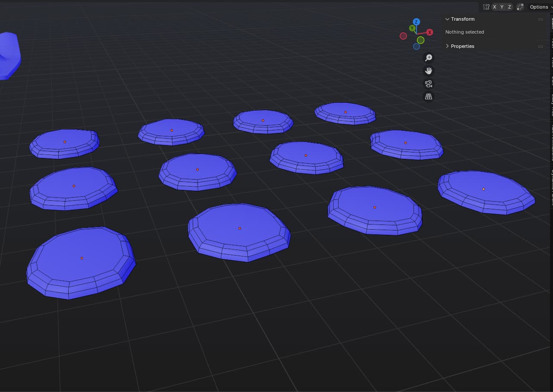
Task: Click the hand pan view icon
Action: pyautogui.click(x=429, y=71)
